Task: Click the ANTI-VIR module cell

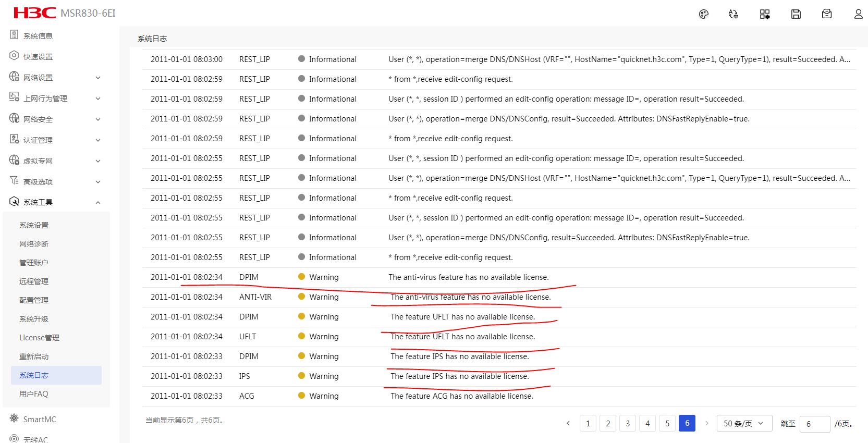Action: 255,297
